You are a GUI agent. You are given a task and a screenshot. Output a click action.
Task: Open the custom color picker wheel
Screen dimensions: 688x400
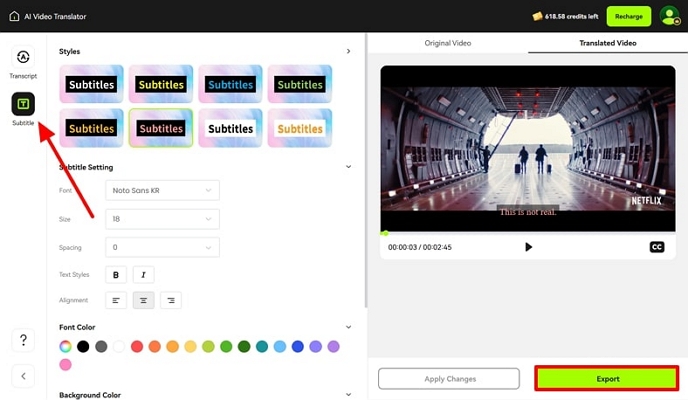coord(66,347)
